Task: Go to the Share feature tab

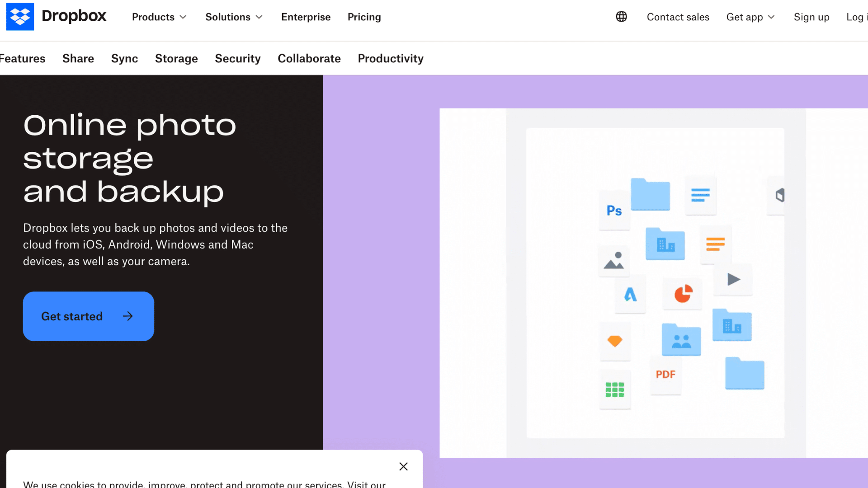Action: tap(78, 58)
